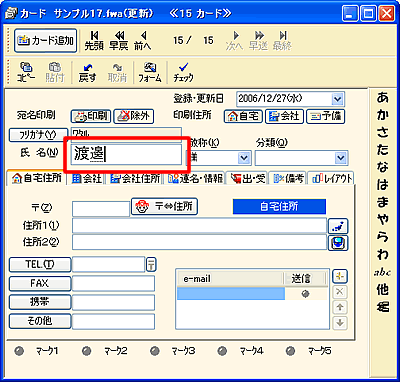400x382 pixels.
Task: Switch to the 備考 tab
Action: pos(288,179)
